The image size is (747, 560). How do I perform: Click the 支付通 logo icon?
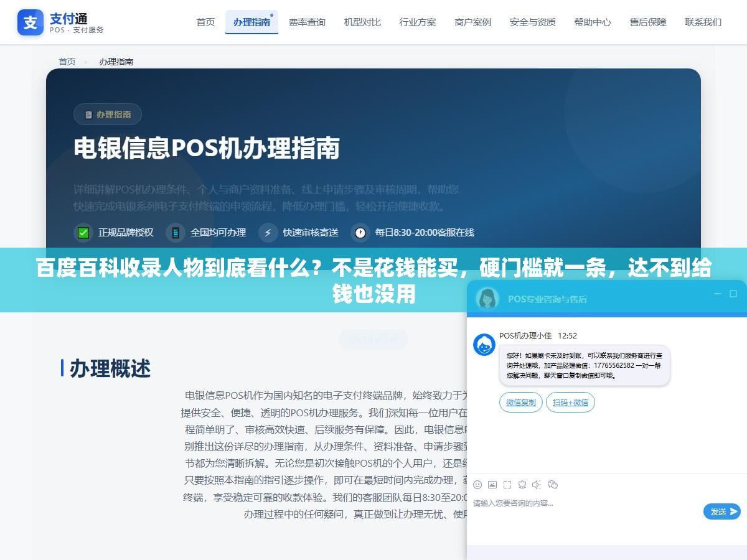tap(31, 22)
